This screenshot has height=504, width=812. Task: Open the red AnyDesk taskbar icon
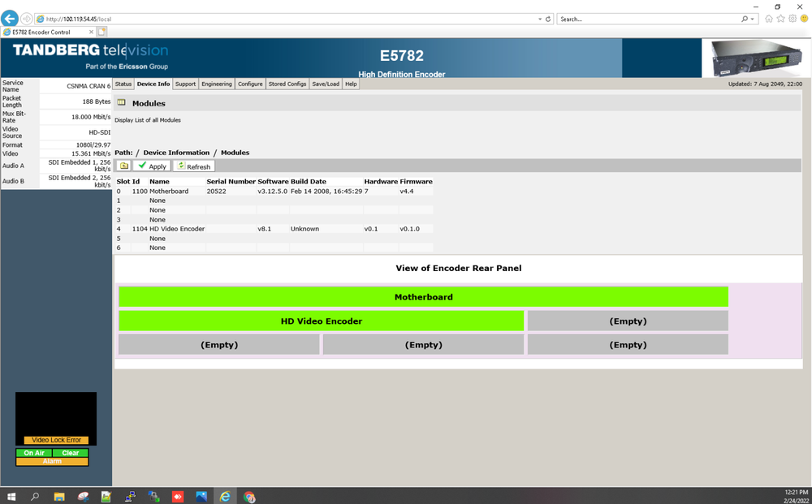(x=178, y=497)
